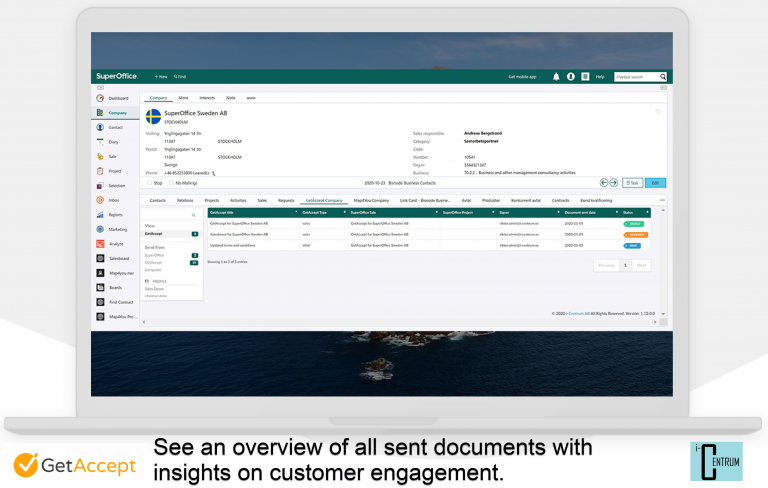This screenshot has height=488, width=768.
Task: Open the more tabs ellipsis menu
Action: click(x=662, y=200)
